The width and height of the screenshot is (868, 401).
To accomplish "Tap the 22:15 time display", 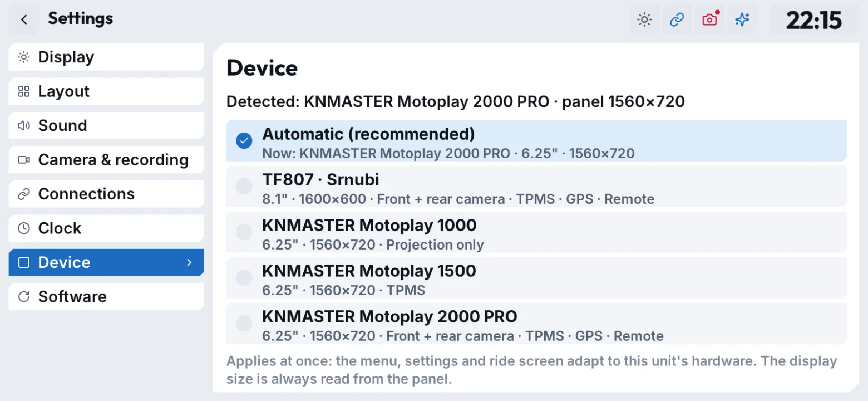I will point(814,20).
